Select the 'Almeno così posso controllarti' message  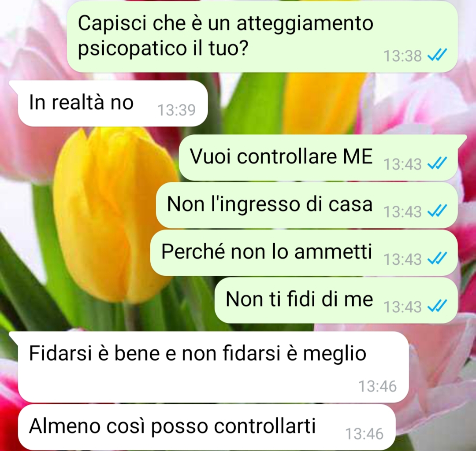point(207,427)
